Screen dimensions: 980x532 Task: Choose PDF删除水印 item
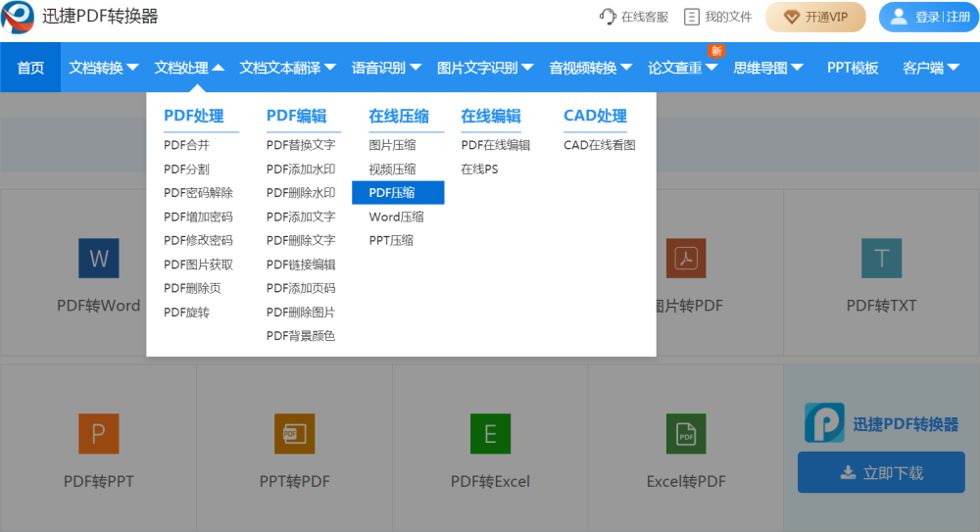pyautogui.click(x=301, y=193)
